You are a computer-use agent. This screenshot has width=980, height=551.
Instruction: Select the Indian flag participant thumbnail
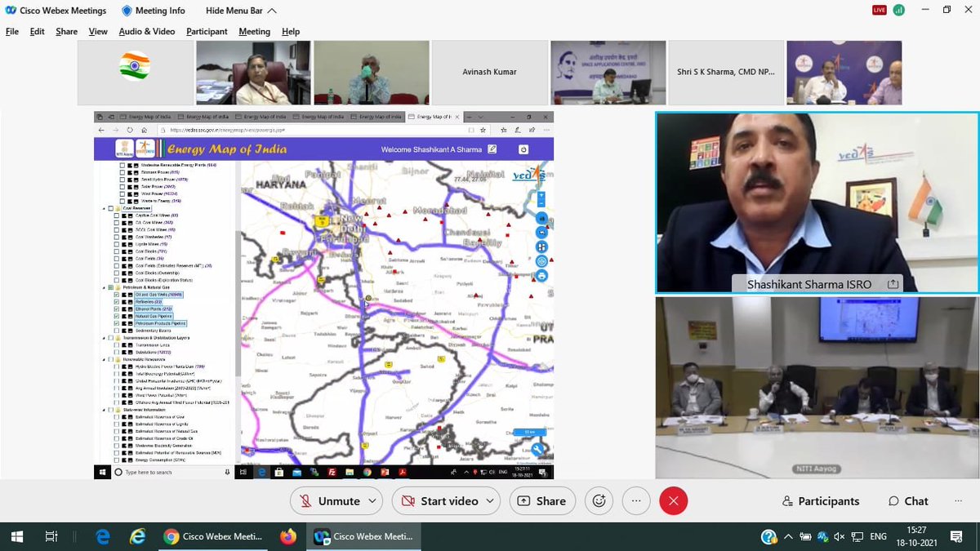click(135, 72)
